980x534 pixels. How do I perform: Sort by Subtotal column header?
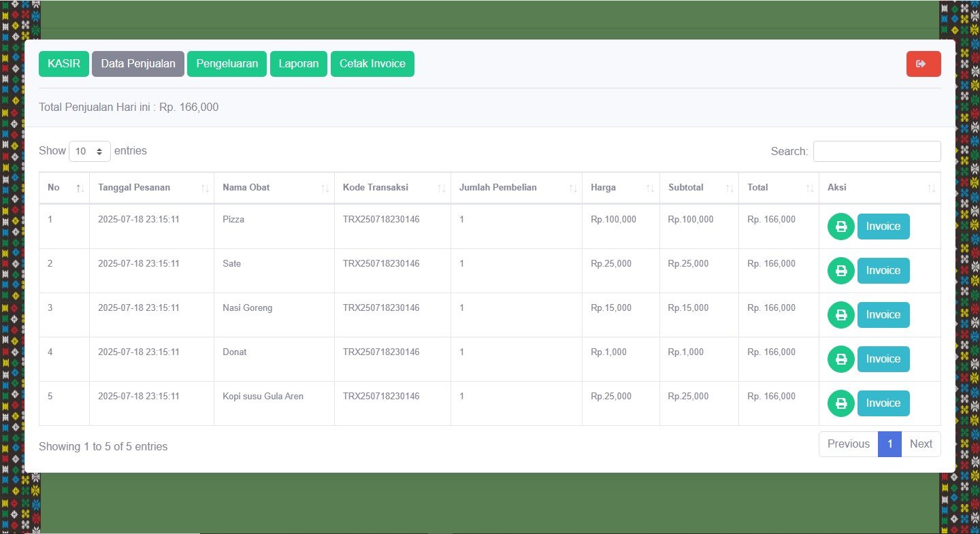point(698,188)
